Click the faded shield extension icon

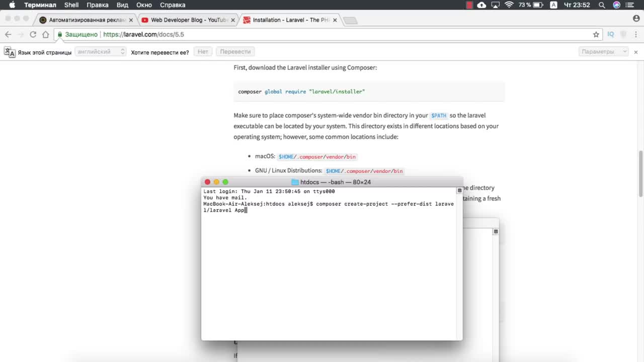[623, 34]
